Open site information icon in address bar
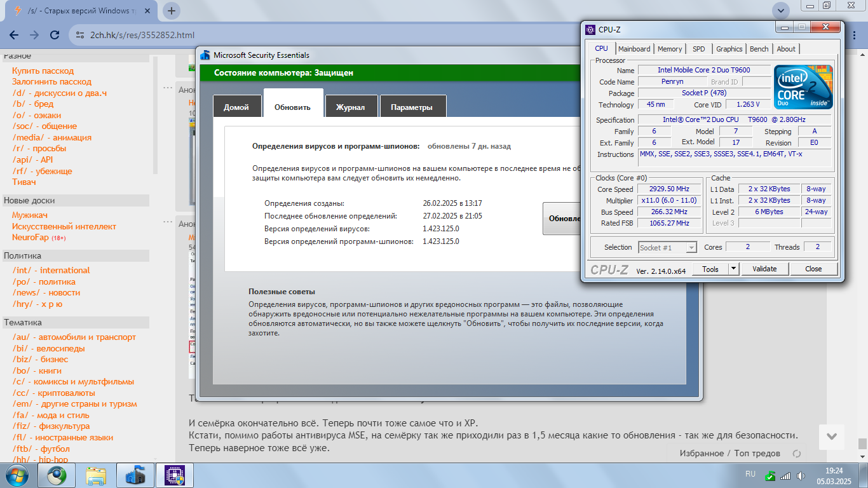868x488 pixels. click(x=79, y=35)
